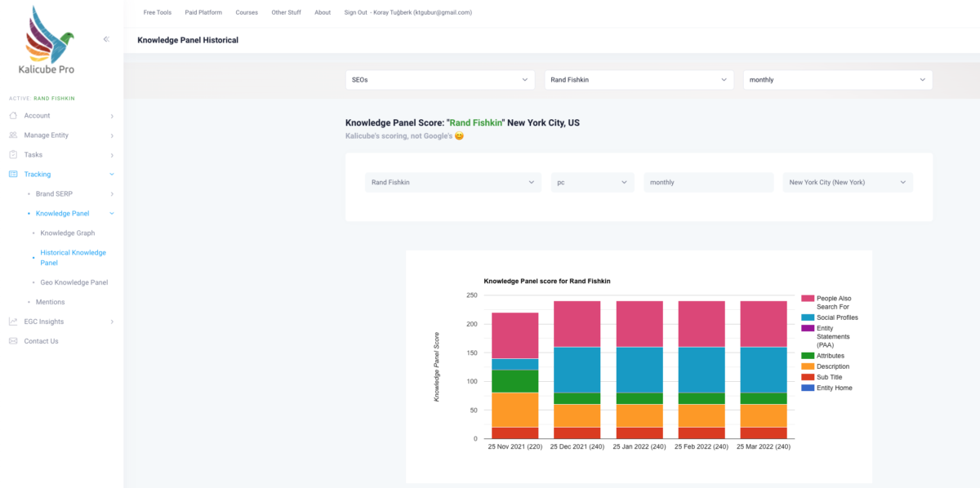Click the Tracking list icon
This screenshot has width=980, height=488.
pyautogui.click(x=13, y=175)
